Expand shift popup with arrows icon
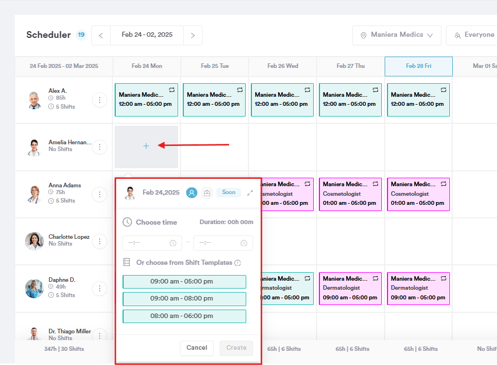Screen dimensions: 497x365 click(250, 193)
